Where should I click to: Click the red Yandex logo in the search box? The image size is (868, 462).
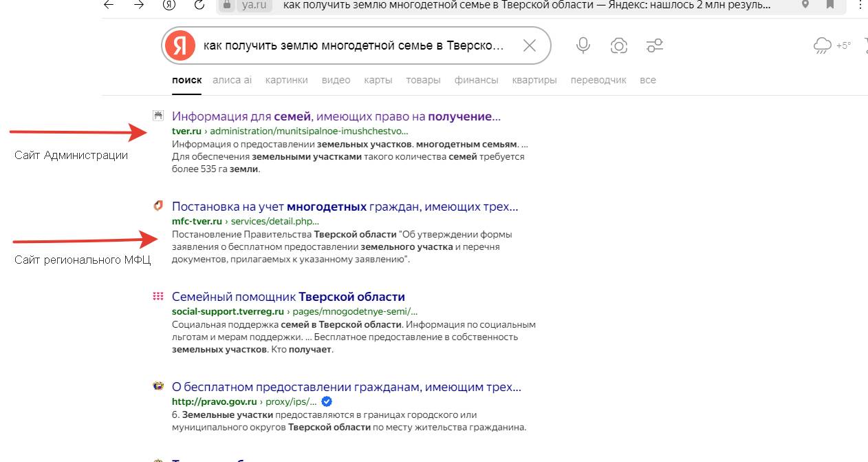click(x=180, y=45)
